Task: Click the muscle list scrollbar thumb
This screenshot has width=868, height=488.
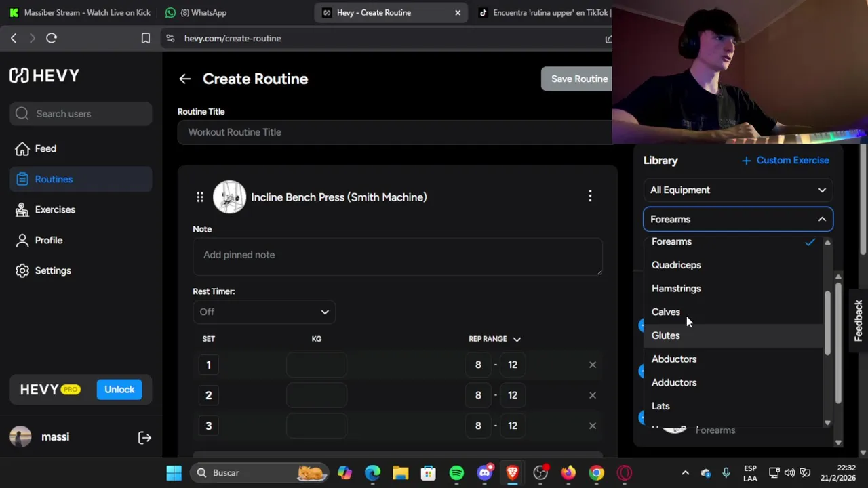Action: [827, 323]
